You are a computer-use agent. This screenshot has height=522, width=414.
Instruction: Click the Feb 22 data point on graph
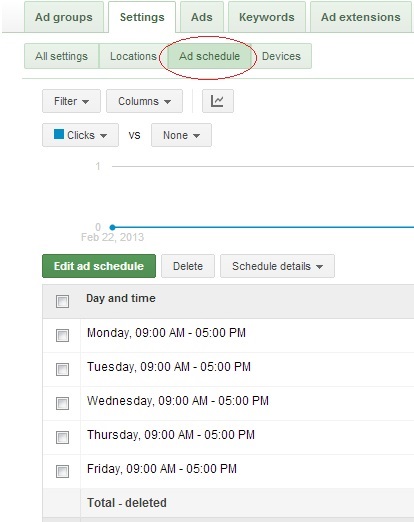[113, 227]
